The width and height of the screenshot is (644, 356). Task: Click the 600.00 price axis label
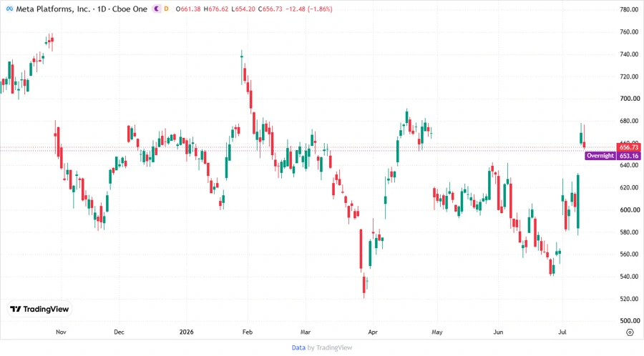(629, 210)
